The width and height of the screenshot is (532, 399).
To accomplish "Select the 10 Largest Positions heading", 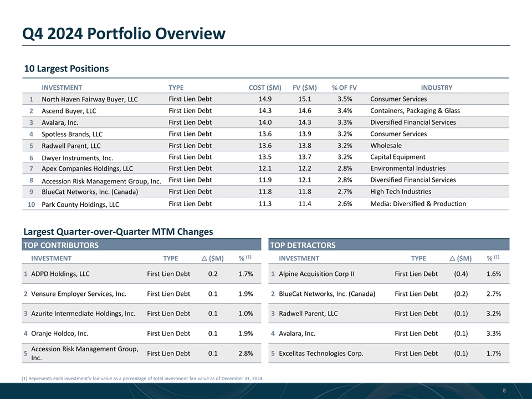I will click(66, 69).
